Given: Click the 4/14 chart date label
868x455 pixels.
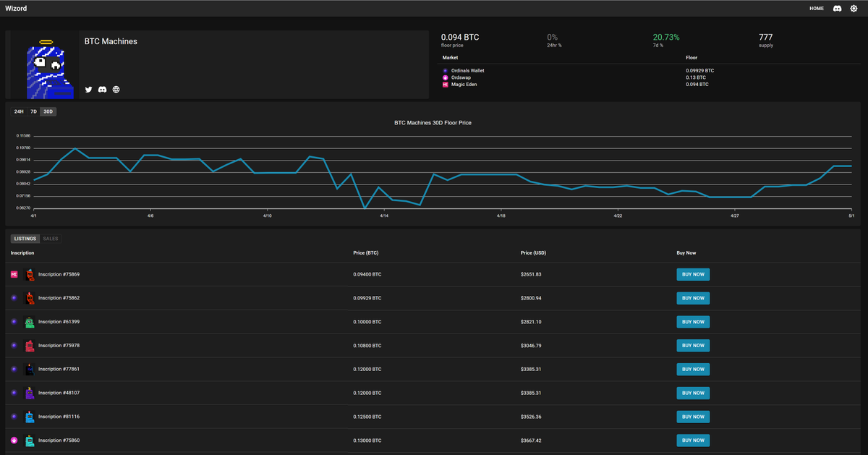Looking at the screenshot, I should (384, 216).
